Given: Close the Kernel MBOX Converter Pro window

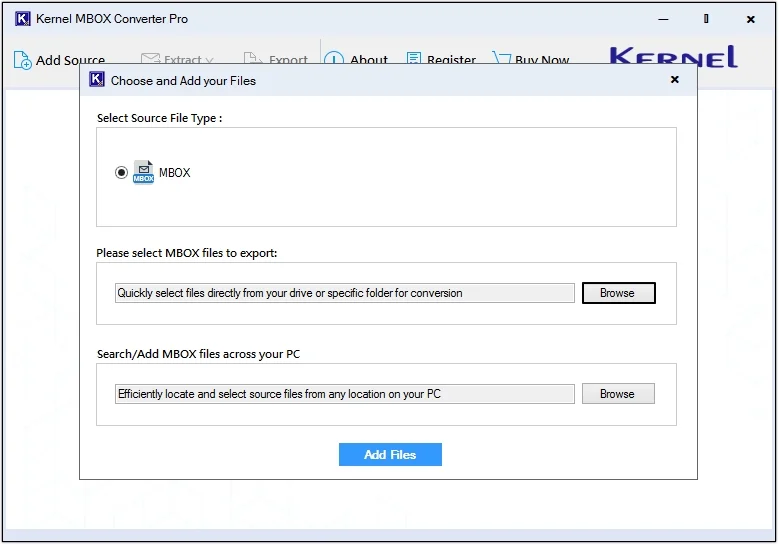Looking at the screenshot, I should tap(751, 19).
